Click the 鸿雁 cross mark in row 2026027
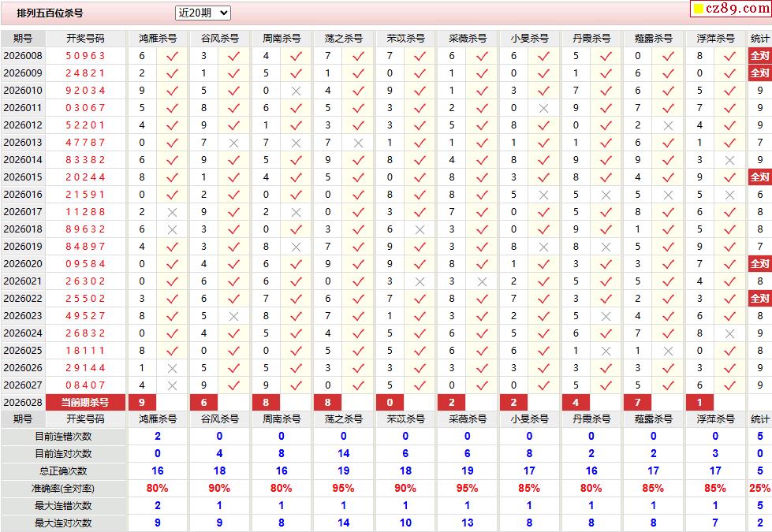This screenshot has height=532, width=772. [x=172, y=385]
